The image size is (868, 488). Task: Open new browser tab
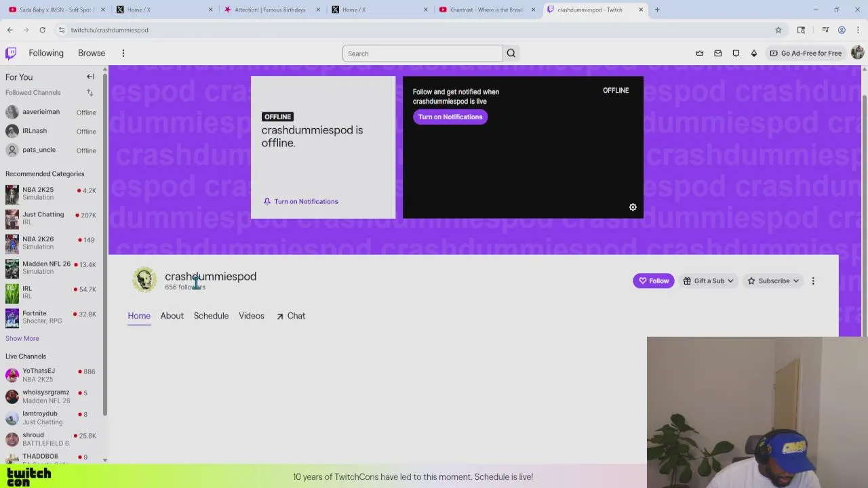[x=657, y=9]
